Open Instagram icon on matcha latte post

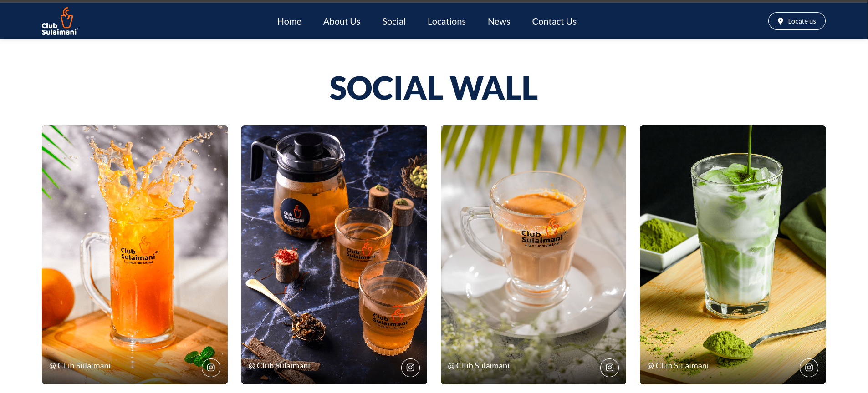tap(809, 368)
